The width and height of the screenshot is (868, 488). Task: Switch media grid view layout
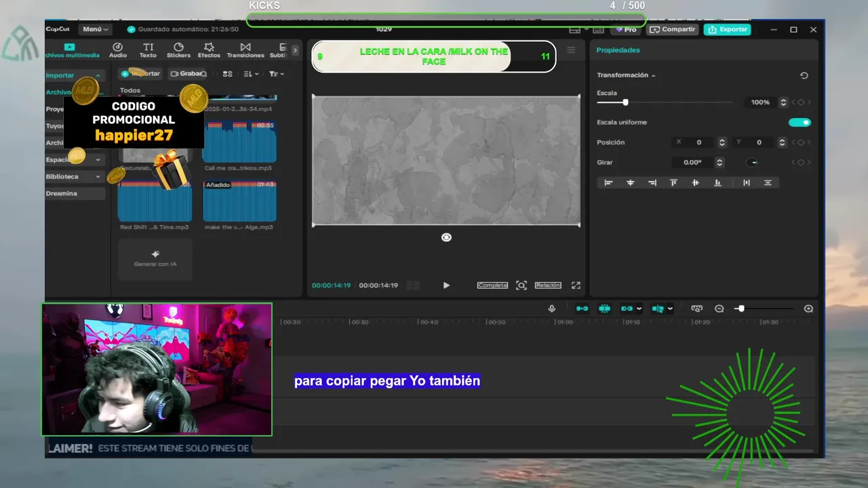[228, 74]
